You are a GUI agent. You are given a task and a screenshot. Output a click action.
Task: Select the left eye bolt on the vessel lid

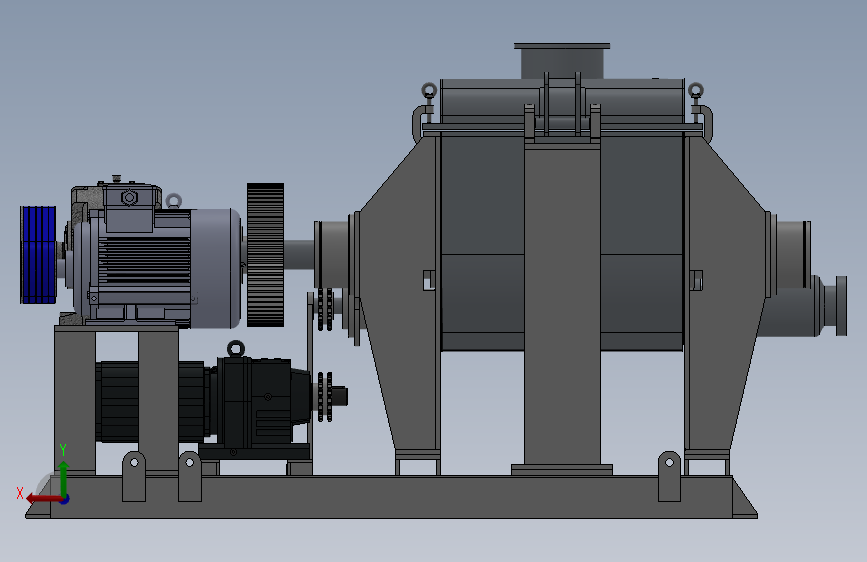tap(429, 90)
